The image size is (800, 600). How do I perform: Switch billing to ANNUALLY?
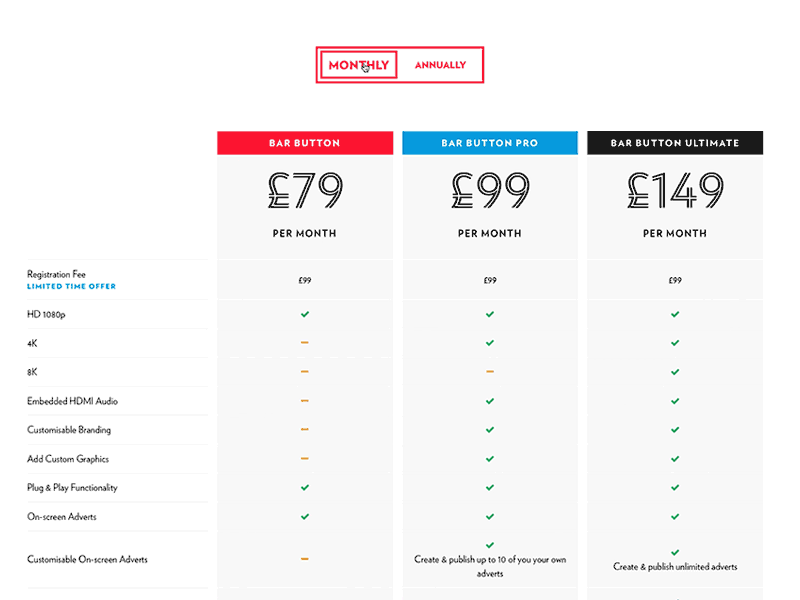pyautogui.click(x=440, y=64)
